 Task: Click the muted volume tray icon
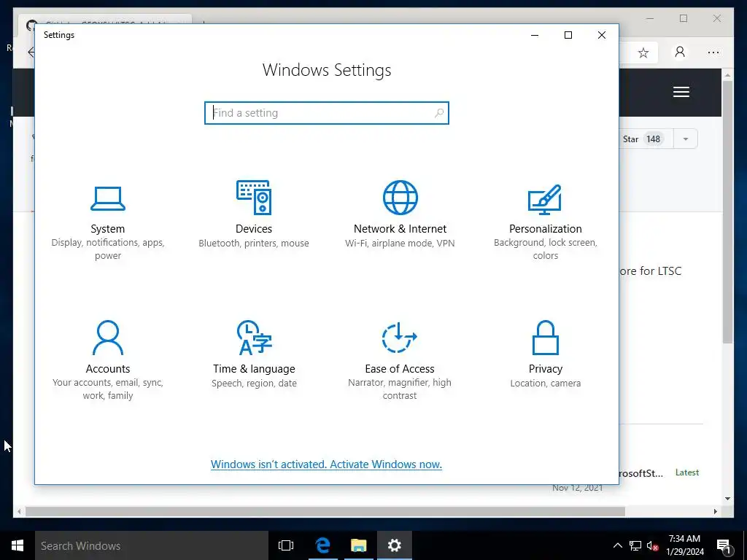(652, 545)
